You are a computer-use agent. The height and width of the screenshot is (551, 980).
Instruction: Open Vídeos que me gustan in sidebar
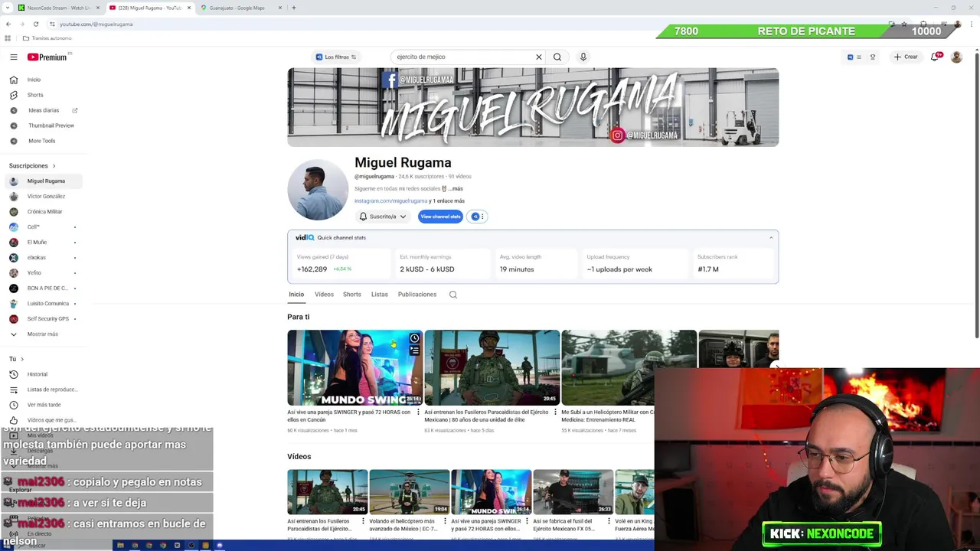point(43,420)
